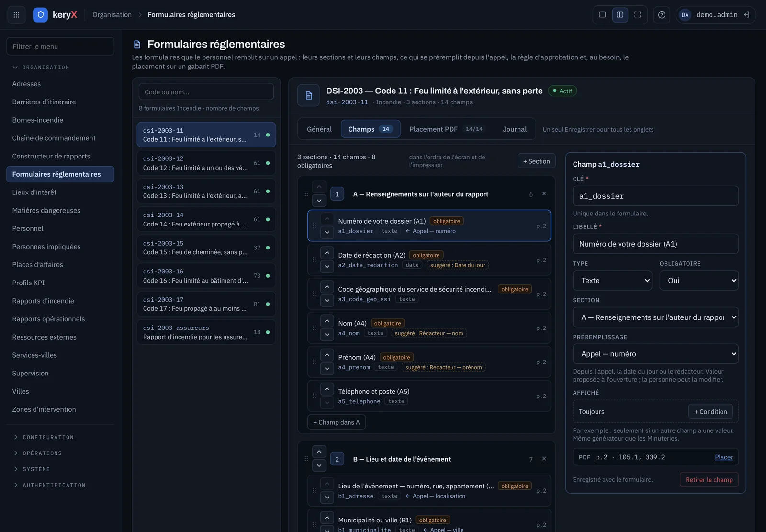The image size is (766, 532).
Task: Remove section B with its X icon
Action: tap(544, 459)
